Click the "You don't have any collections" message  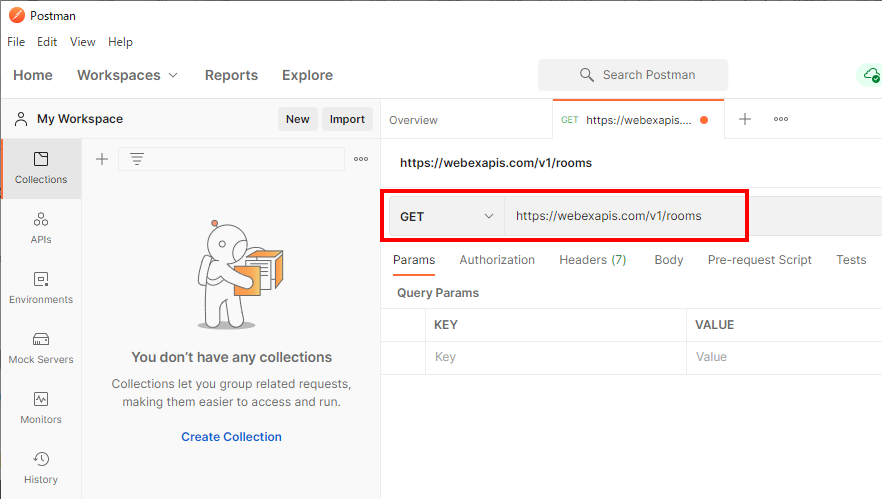coord(231,357)
